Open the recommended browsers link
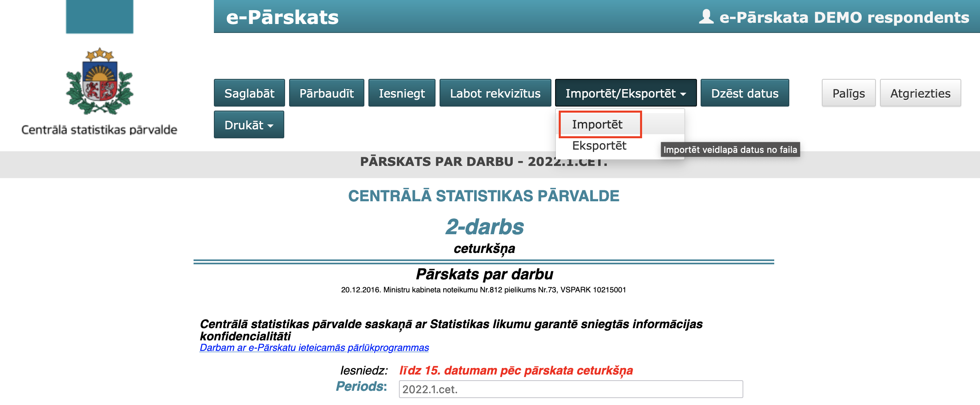The image size is (980, 405). tap(314, 348)
